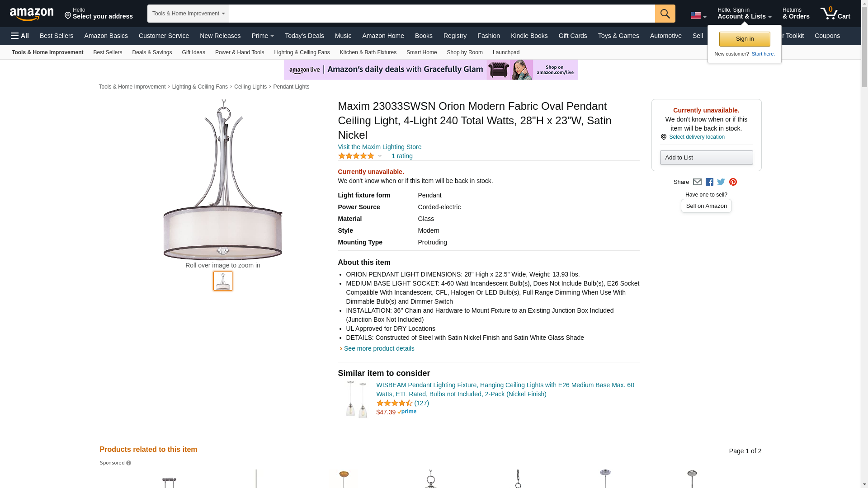Go to Lighting & Ceiling Fans subnav
The width and height of the screenshot is (868, 488).
[x=302, y=52]
